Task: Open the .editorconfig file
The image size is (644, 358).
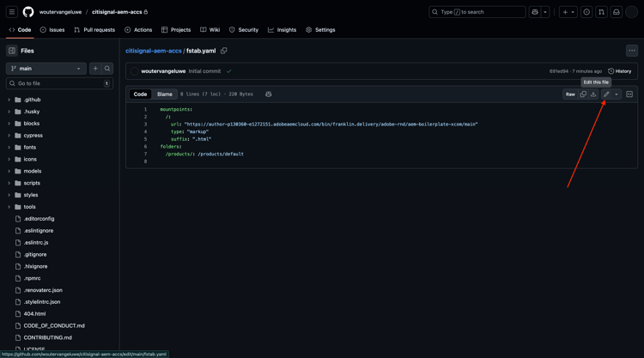Action: tap(39, 219)
